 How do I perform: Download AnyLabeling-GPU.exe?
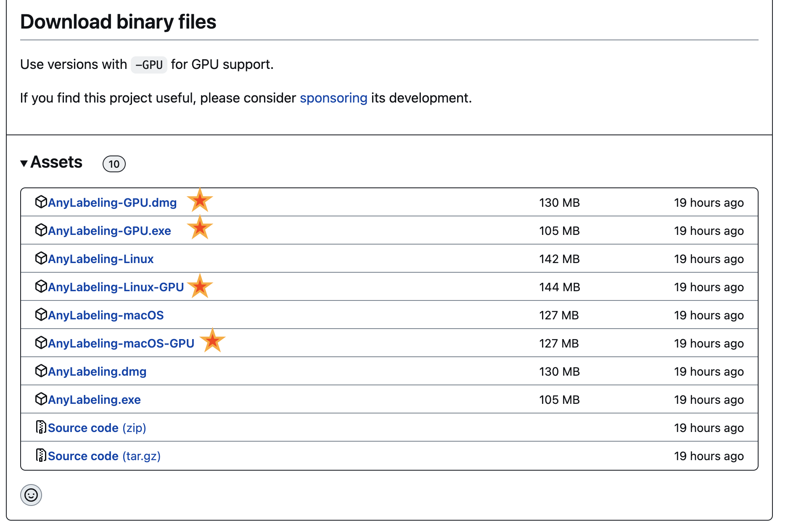pos(109,231)
